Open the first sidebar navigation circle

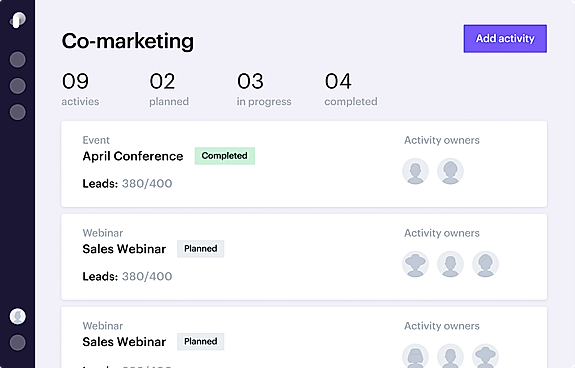(x=17, y=60)
